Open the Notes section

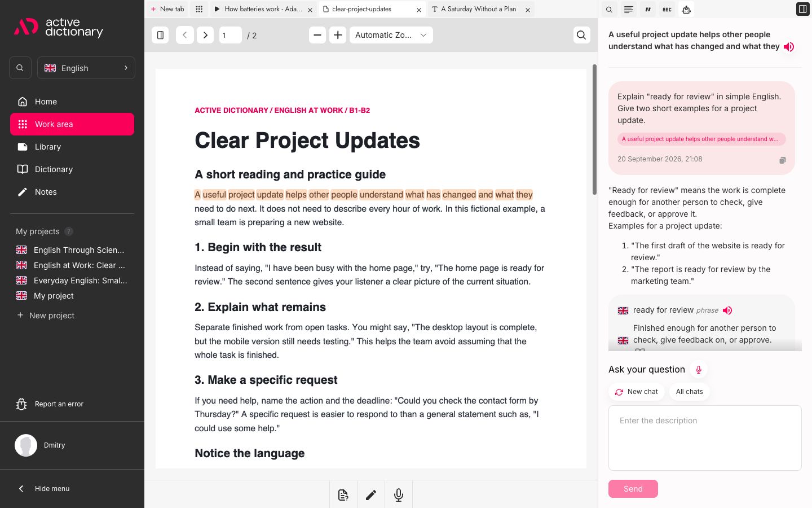72,192
